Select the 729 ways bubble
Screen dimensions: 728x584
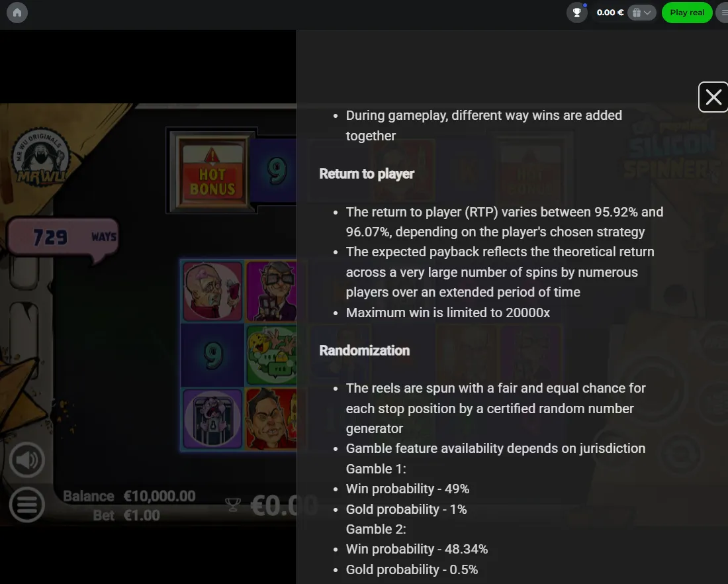tap(63, 238)
